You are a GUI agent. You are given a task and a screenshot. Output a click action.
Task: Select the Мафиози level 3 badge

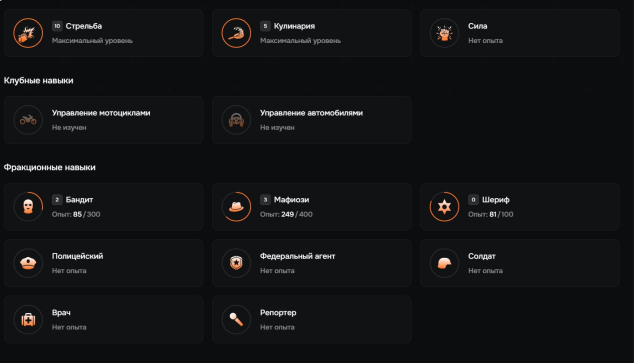pyautogui.click(x=265, y=200)
